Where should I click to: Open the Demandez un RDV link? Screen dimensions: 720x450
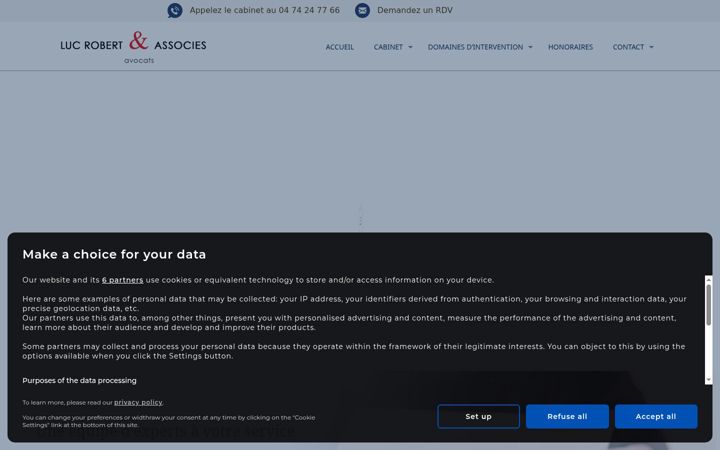click(415, 10)
